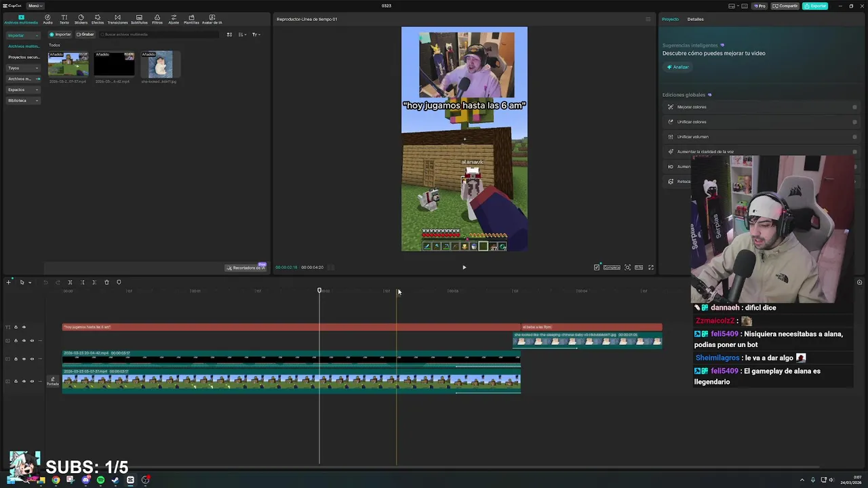Switch to the Detalles tab
This screenshot has width=868, height=488.
[695, 19]
